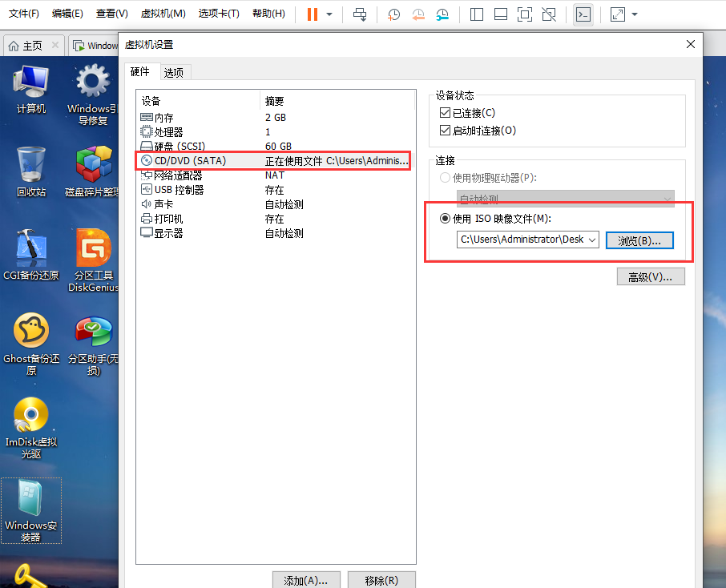This screenshot has height=588, width=726.
Task: Click the send Ctrl+Alt+Del toolbar icon
Action: pyautogui.click(x=360, y=14)
